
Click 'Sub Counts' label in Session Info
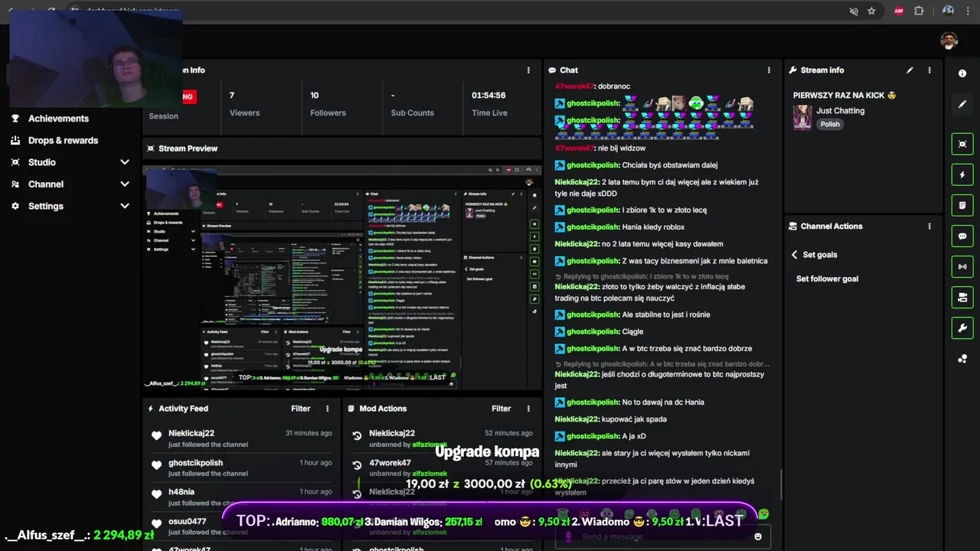tap(412, 113)
